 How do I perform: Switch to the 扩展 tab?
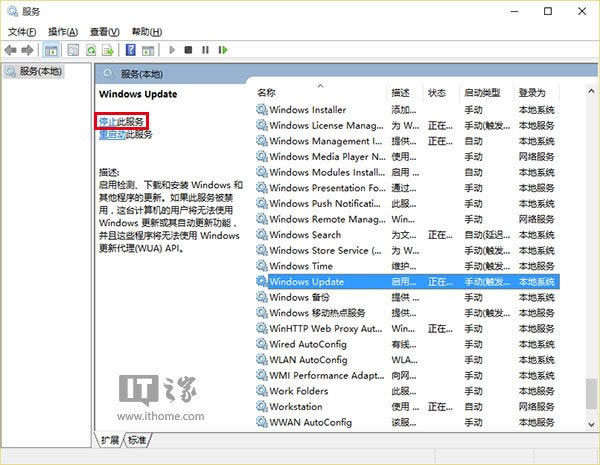[110, 440]
